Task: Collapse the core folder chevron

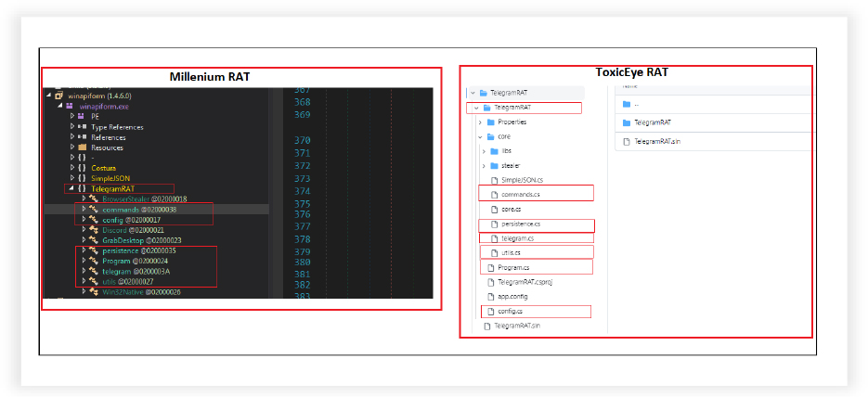Action: pyautogui.click(x=480, y=136)
